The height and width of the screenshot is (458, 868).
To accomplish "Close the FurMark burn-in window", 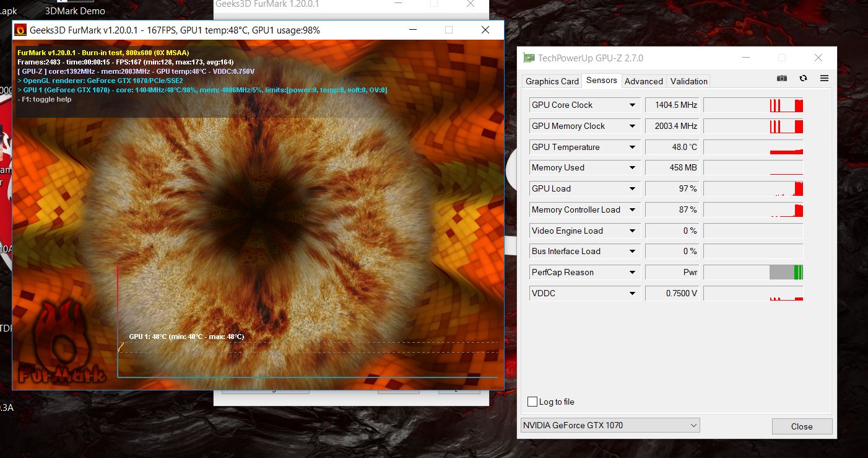I will (485, 30).
